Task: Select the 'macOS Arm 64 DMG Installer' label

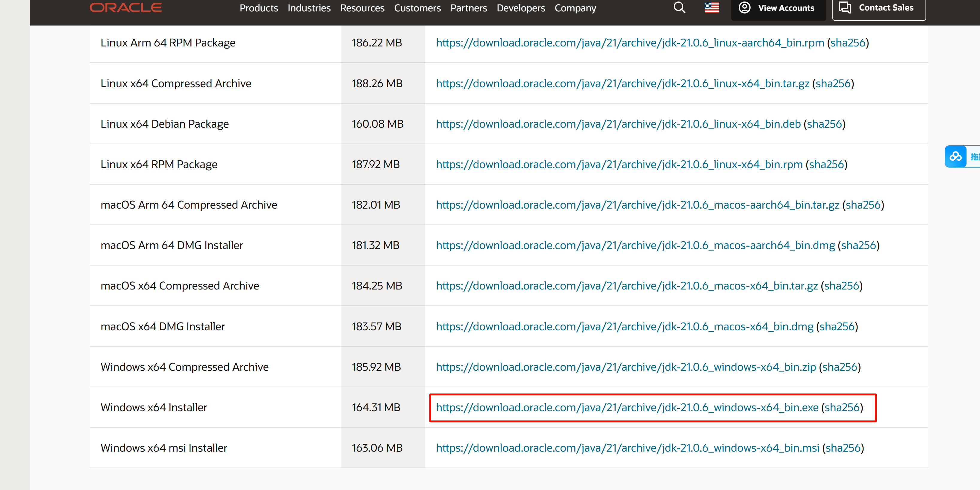Action: [172, 245]
